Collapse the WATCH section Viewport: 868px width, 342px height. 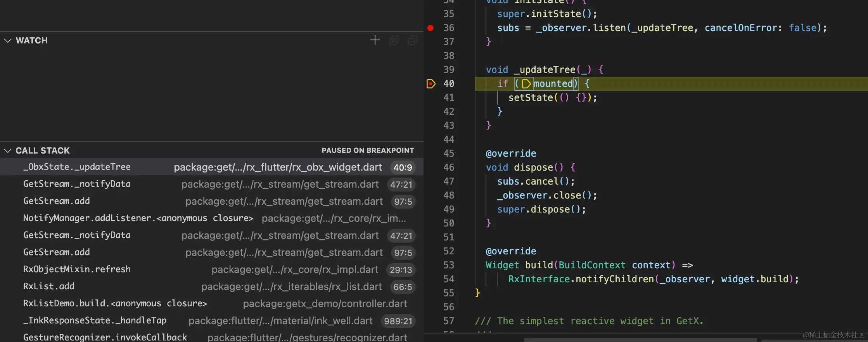[x=8, y=40]
